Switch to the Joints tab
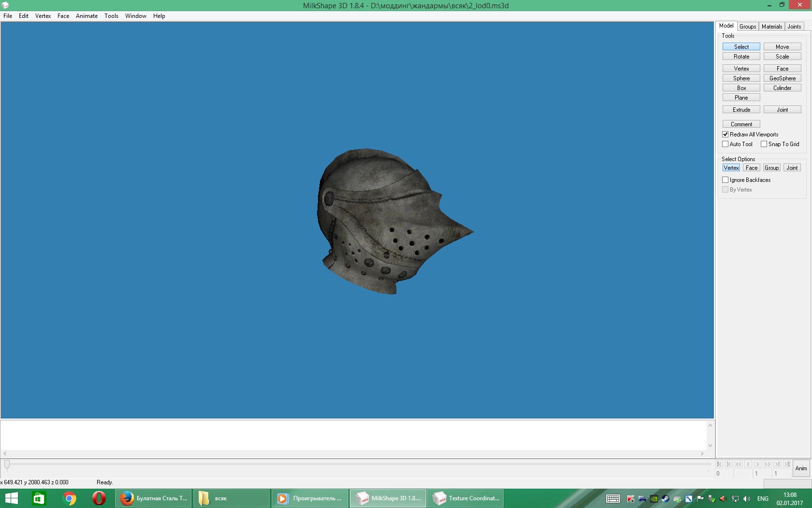The image size is (812, 508). coord(795,27)
